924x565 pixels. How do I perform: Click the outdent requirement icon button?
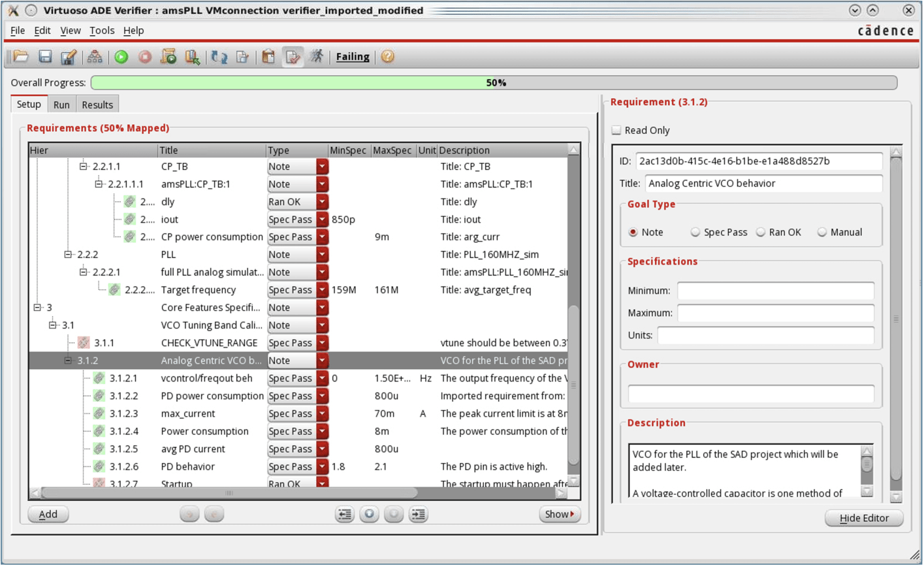[345, 515]
